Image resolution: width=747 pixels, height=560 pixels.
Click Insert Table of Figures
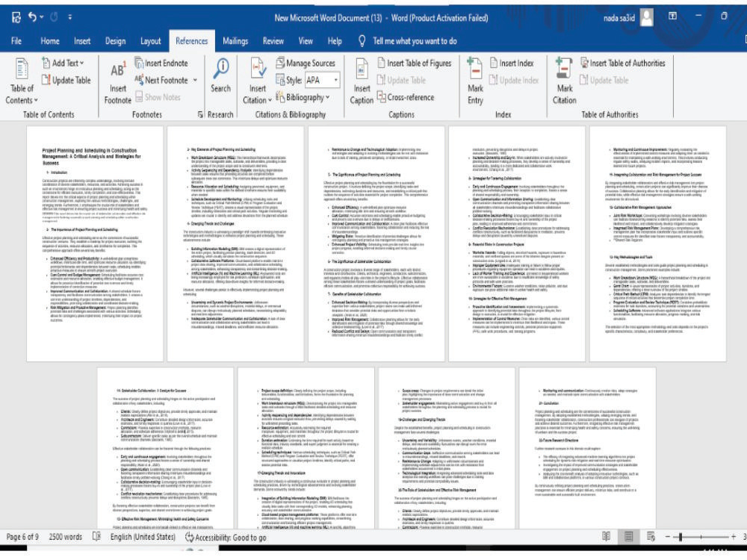(x=415, y=63)
